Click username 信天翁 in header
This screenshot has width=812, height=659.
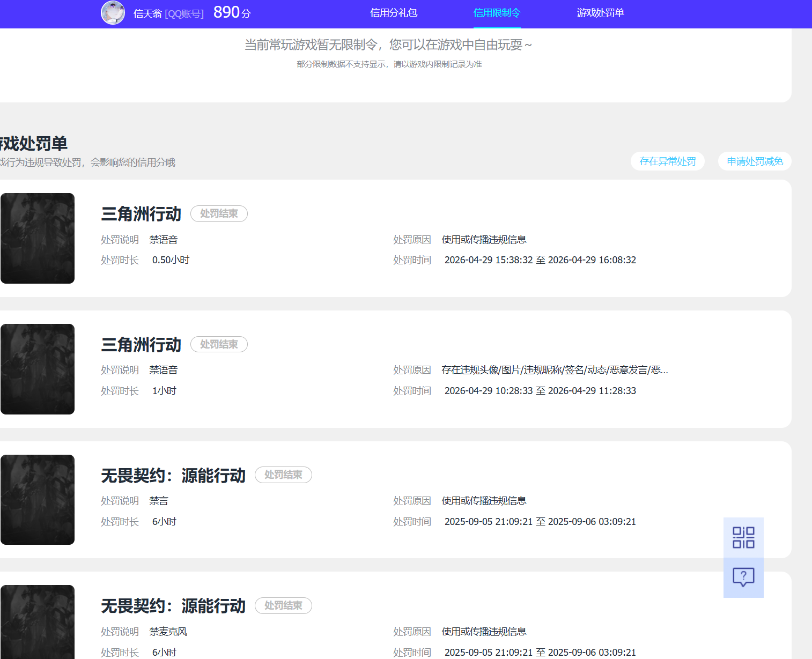tap(147, 14)
